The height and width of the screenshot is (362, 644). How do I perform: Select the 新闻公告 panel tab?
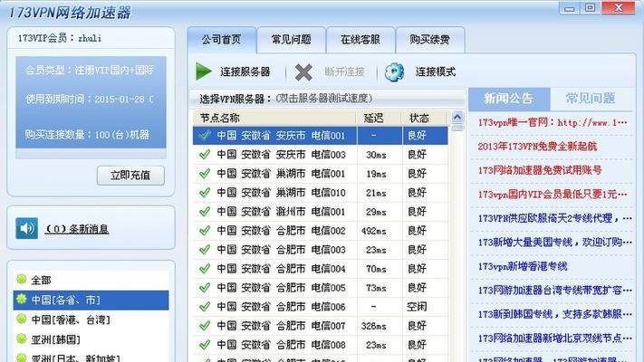509,99
